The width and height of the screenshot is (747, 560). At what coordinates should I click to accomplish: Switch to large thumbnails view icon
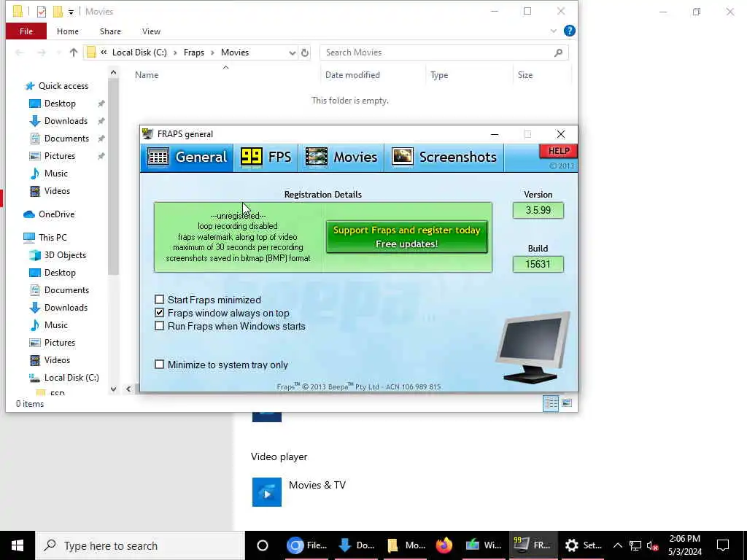(566, 403)
